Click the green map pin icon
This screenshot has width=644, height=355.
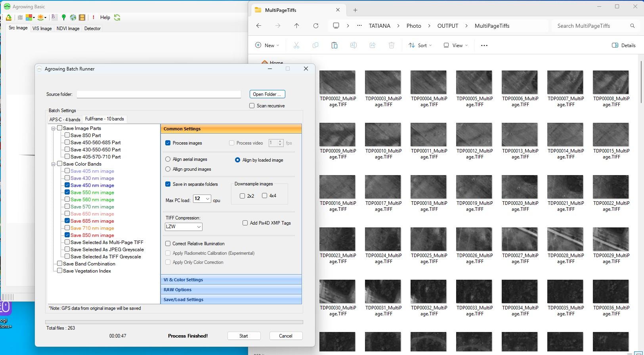(x=63, y=17)
